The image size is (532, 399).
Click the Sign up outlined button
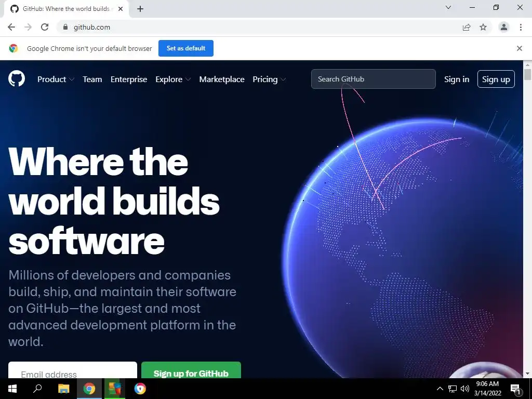(496, 79)
